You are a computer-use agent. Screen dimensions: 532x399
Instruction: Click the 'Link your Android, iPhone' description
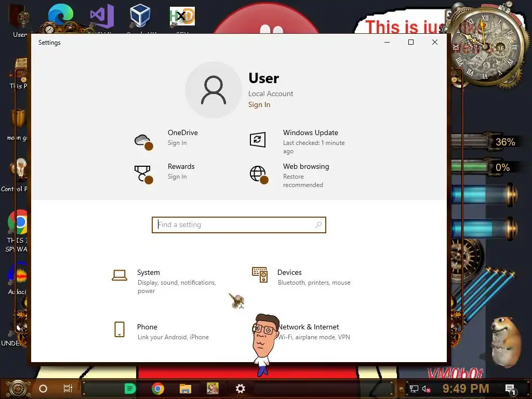pos(173,337)
